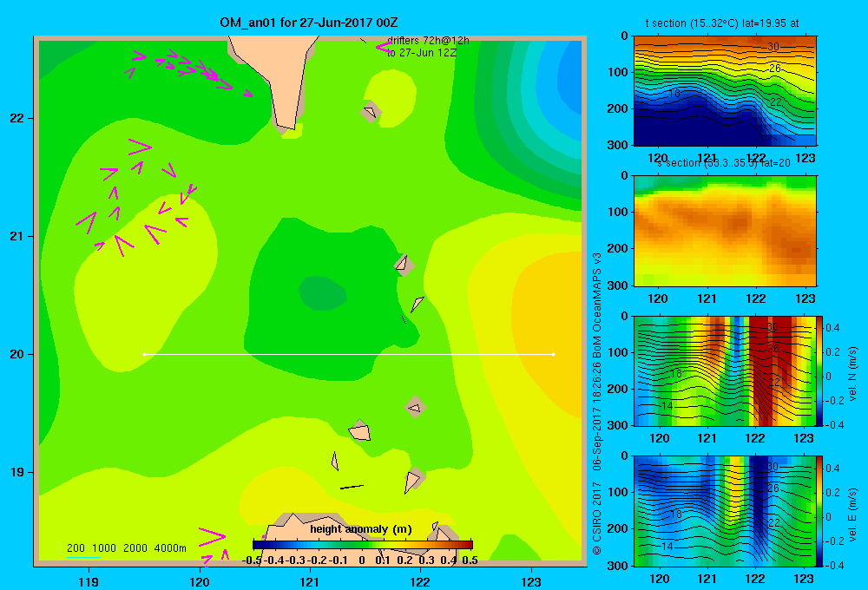The width and height of the screenshot is (868, 590).
Task: Click the "s section" lat=20 heading
Action: tap(724, 163)
